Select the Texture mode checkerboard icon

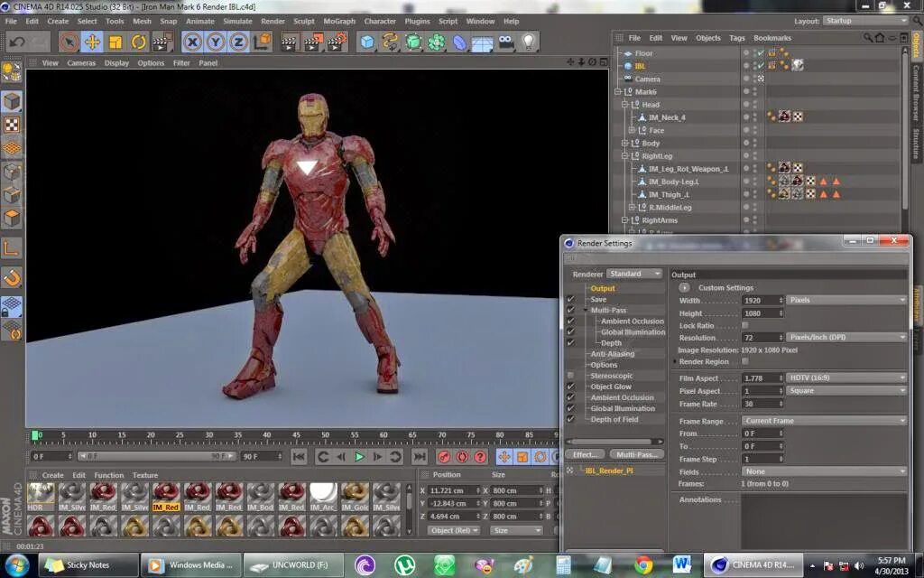[12, 125]
